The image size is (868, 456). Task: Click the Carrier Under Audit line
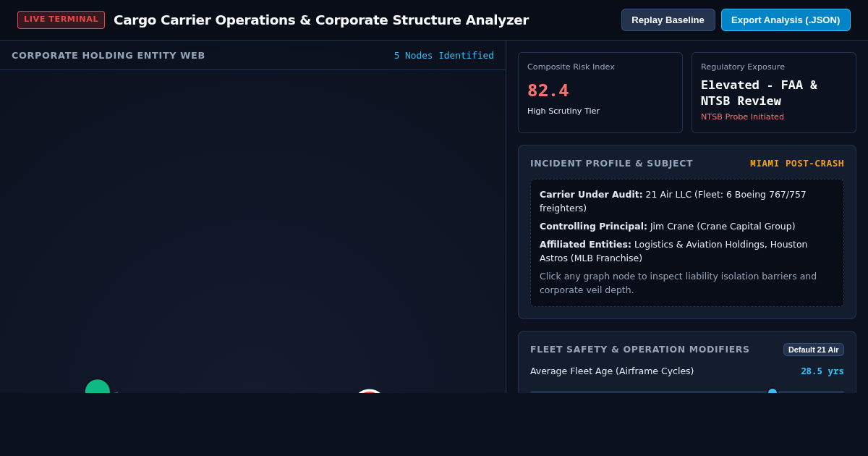673,201
